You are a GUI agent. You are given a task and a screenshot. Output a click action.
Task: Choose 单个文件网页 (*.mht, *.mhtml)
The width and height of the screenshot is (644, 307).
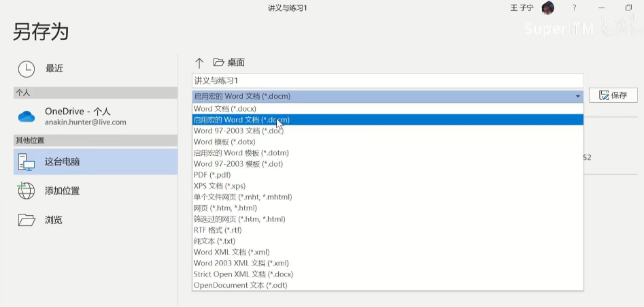coord(388,197)
